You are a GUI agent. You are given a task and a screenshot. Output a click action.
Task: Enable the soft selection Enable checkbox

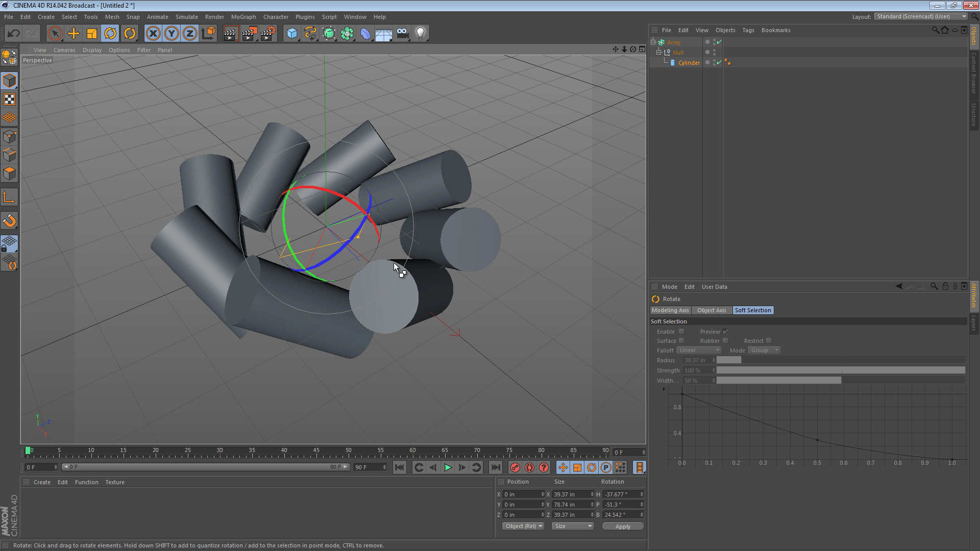pos(681,331)
